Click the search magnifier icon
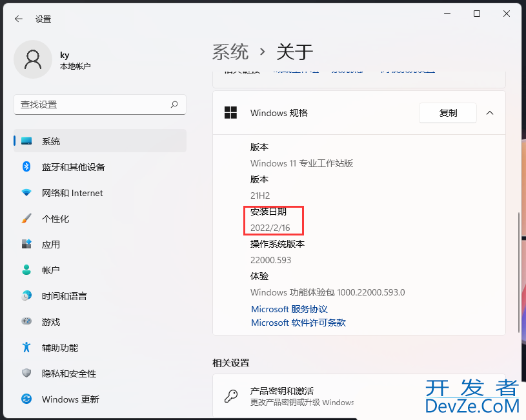Image resolution: width=526 pixels, height=420 pixels. (174, 105)
